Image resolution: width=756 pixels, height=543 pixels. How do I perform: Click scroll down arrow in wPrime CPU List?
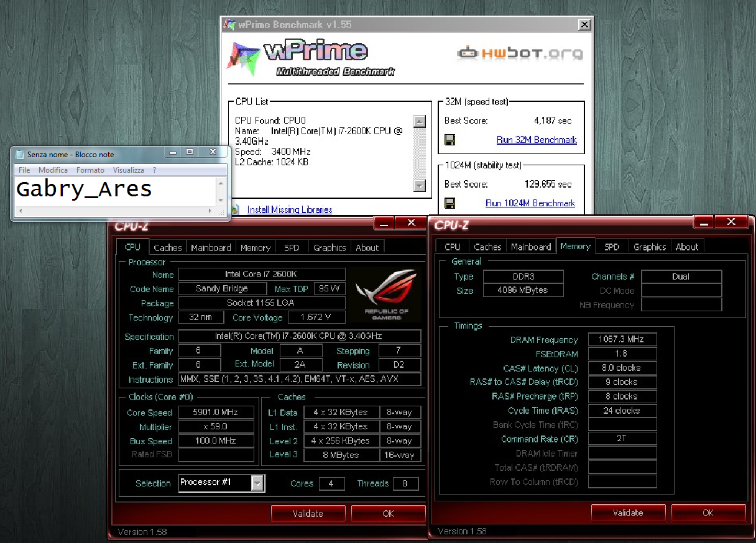419,185
